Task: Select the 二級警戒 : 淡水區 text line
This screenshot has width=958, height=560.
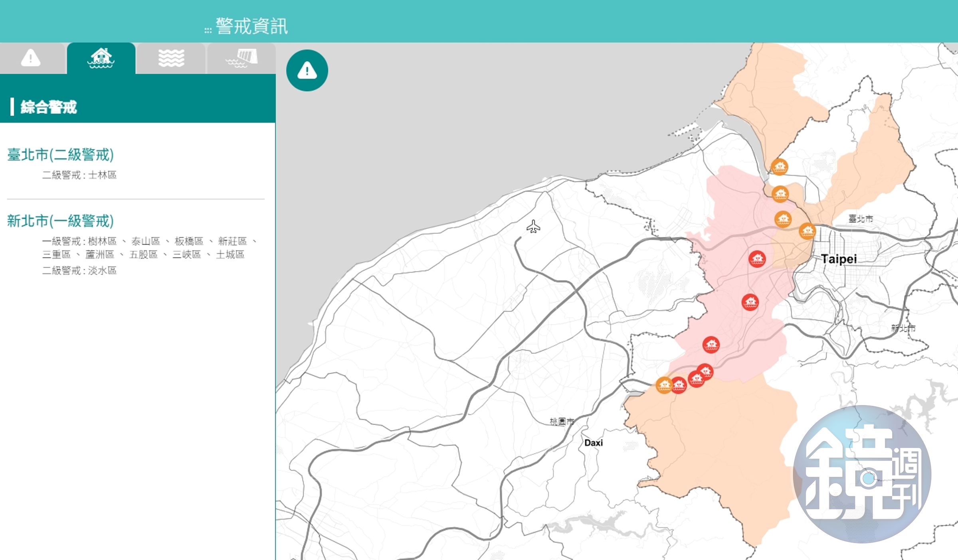Action: 79,270
